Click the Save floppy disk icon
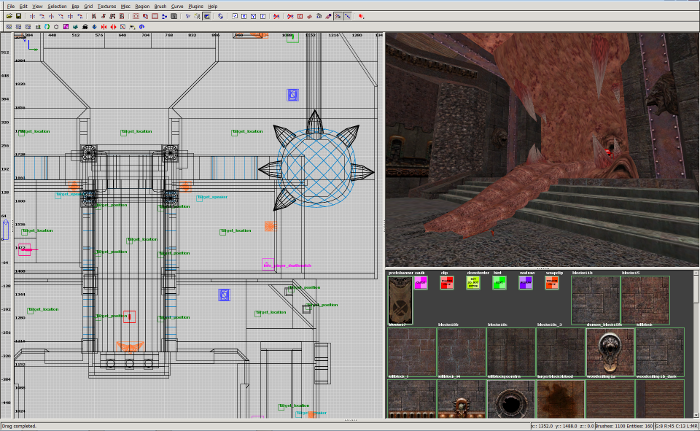 [18, 16]
